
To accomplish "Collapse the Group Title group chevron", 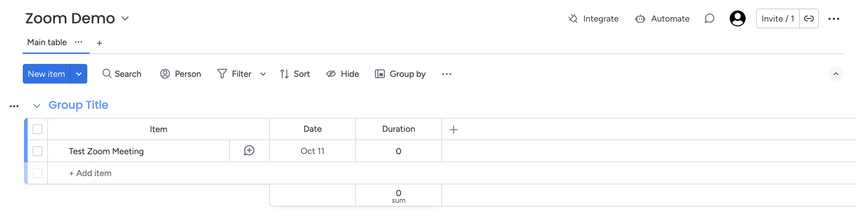I will pos(37,106).
